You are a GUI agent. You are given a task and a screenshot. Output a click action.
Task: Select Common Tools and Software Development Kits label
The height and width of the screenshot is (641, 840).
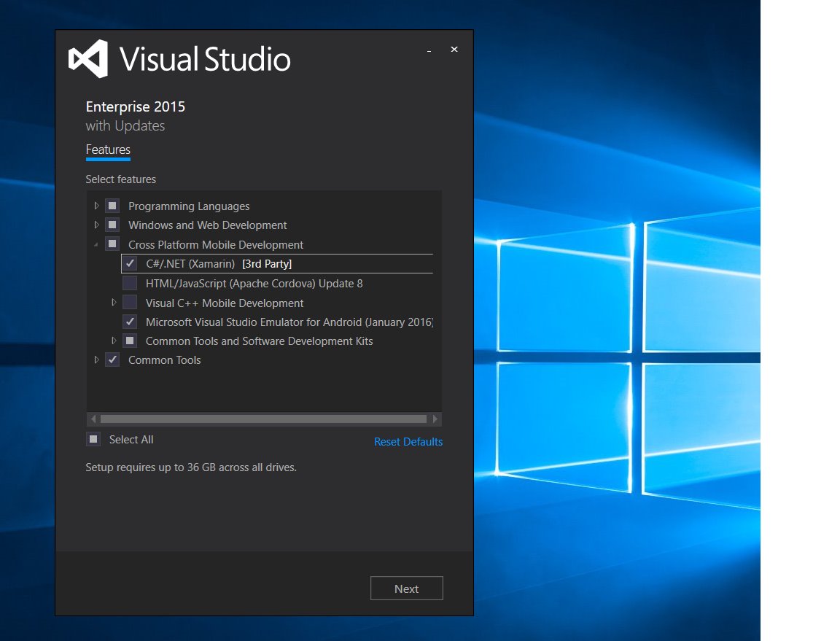[x=260, y=341]
